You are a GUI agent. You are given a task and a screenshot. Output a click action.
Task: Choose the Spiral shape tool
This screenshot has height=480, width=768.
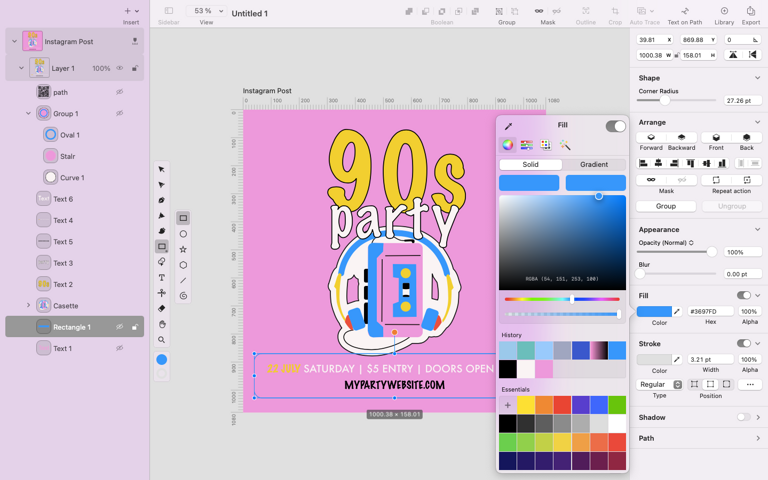pos(183,296)
